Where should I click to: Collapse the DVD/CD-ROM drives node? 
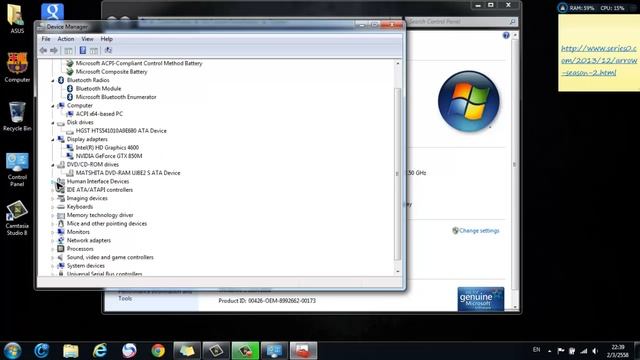coord(53,165)
